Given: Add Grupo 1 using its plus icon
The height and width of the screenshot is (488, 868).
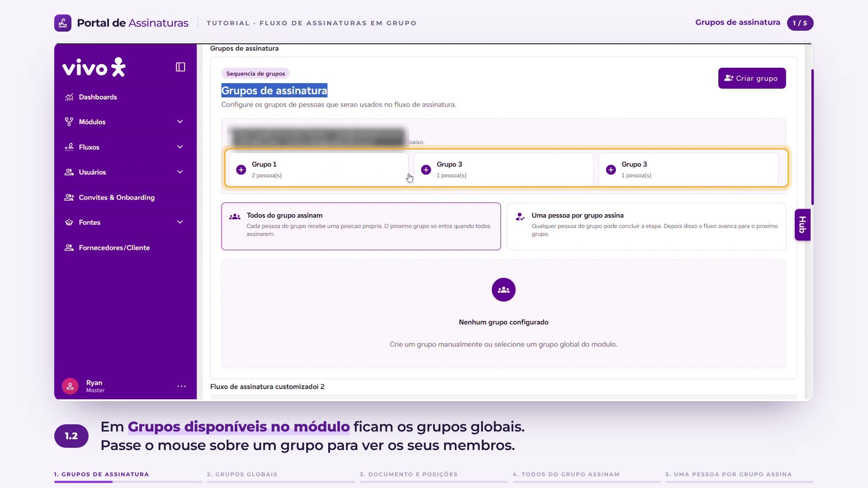Looking at the screenshot, I should (x=241, y=170).
